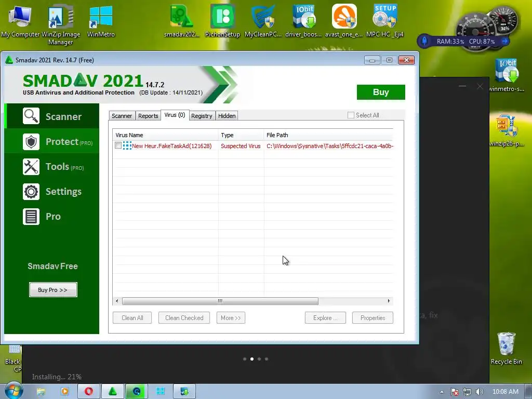Tick the Select All checkbox

click(351, 115)
